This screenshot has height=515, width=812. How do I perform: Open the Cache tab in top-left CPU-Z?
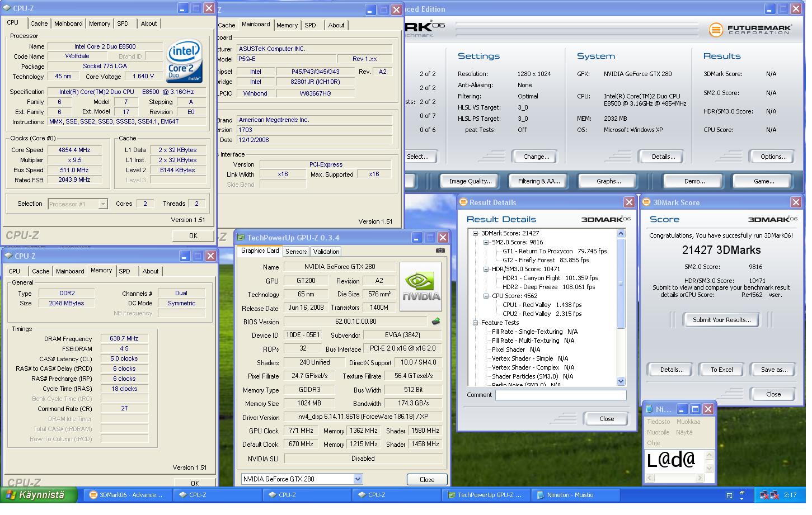[x=39, y=23]
